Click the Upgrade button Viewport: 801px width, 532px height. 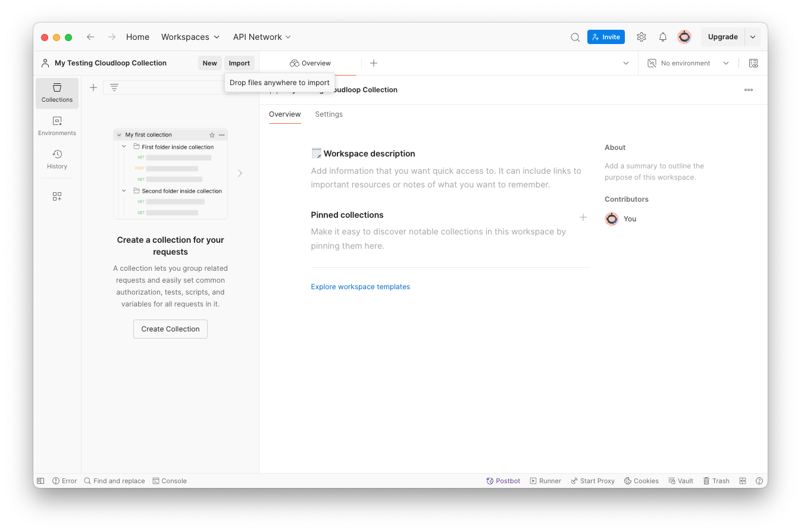click(723, 37)
